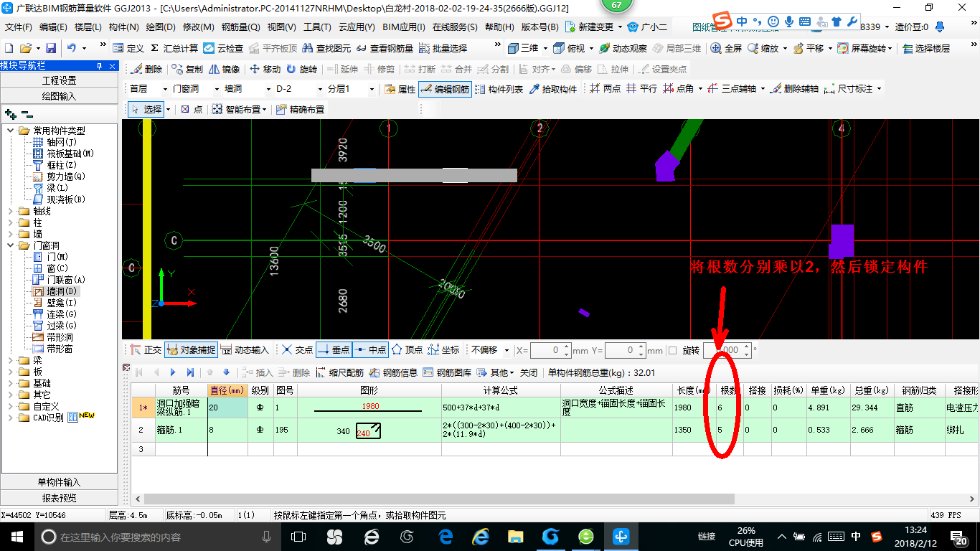The width and height of the screenshot is (980, 551).
Task: Toggle 顶点 vertex snap
Action: 407,350
